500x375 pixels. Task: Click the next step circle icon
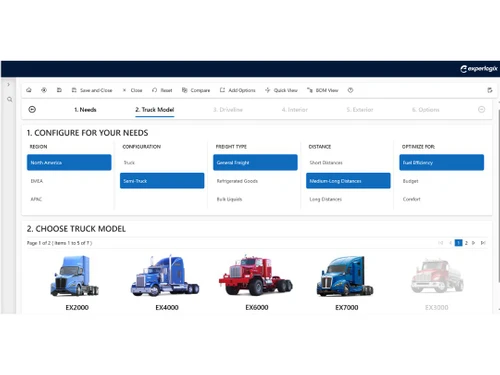(x=482, y=109)
